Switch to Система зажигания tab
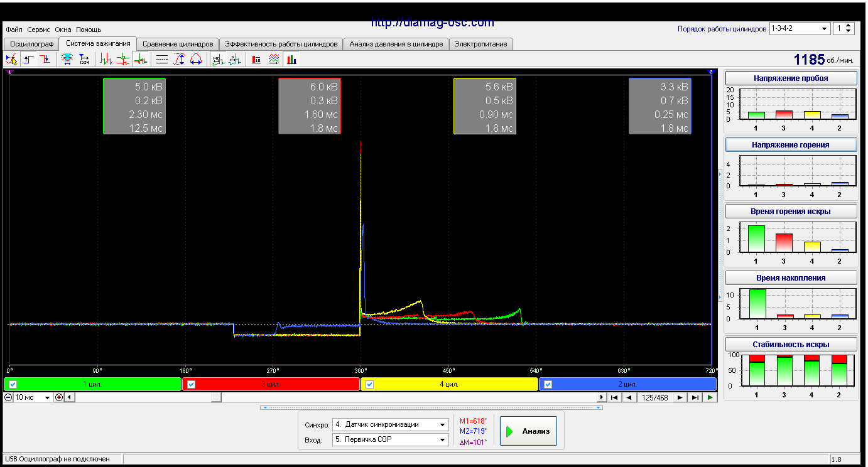The image size is (868, 467). 98,43
